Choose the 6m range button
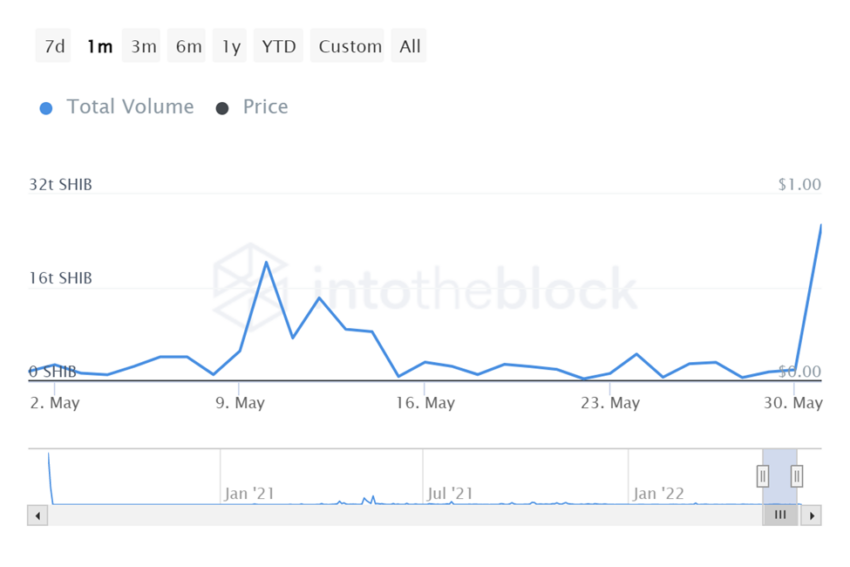 pos(188,46)
